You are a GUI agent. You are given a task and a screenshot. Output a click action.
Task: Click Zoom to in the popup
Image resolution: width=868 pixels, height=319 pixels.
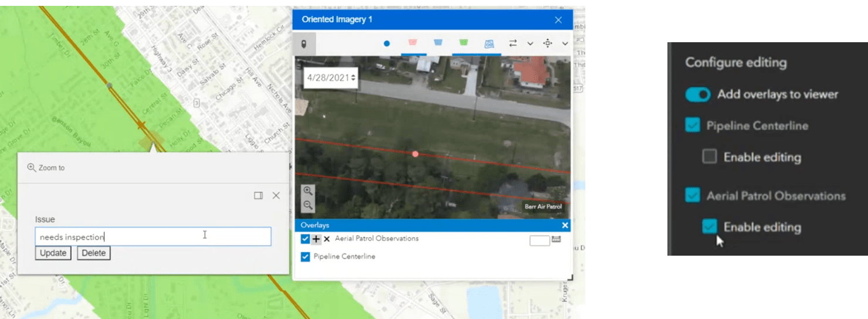pos(46,168)
